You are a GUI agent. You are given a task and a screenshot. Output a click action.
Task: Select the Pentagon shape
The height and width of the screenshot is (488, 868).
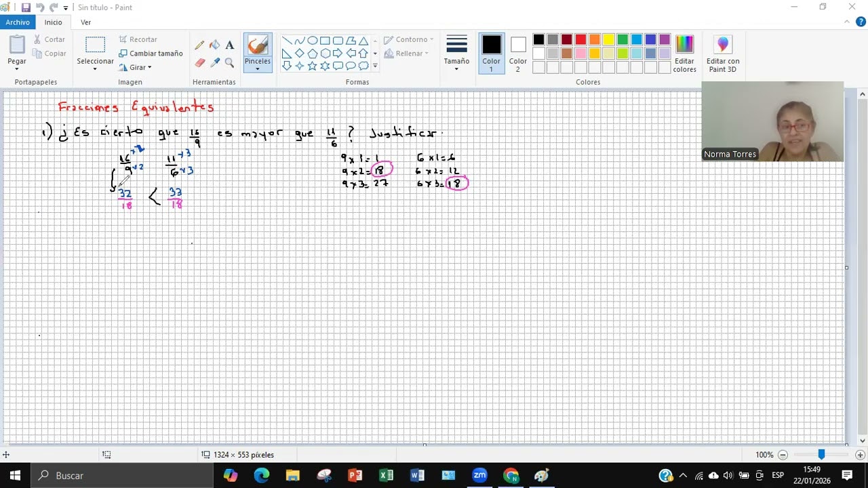312,54
